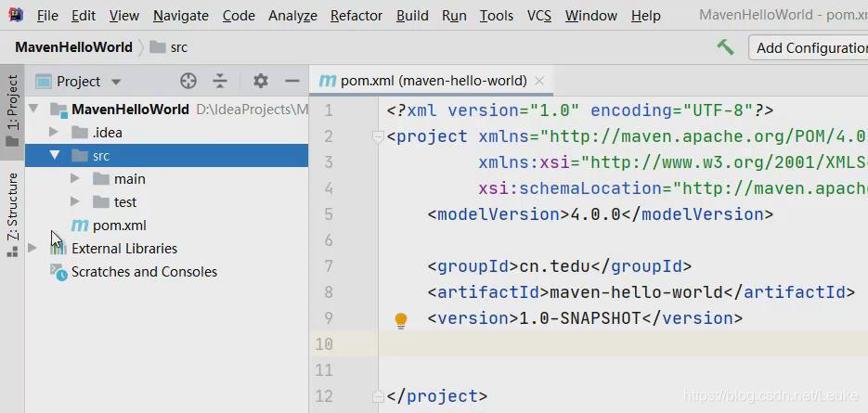Fold the closing project tag at line 12

(x=379, y=396)
